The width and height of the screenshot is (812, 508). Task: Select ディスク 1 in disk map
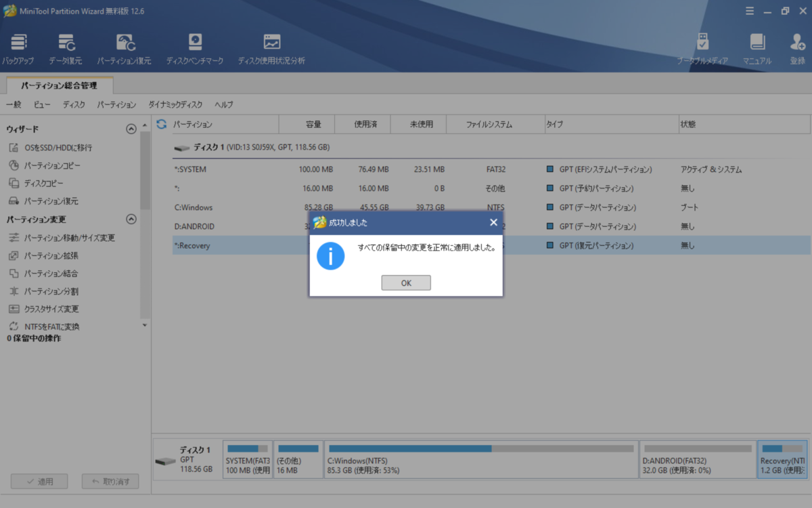click(187, 459)
